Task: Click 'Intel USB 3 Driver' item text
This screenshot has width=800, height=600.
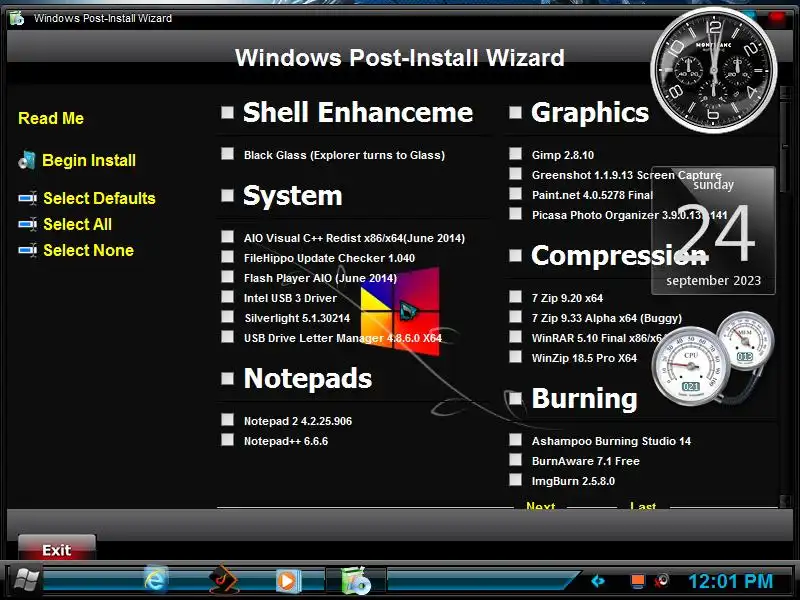Action: [290, 298]
